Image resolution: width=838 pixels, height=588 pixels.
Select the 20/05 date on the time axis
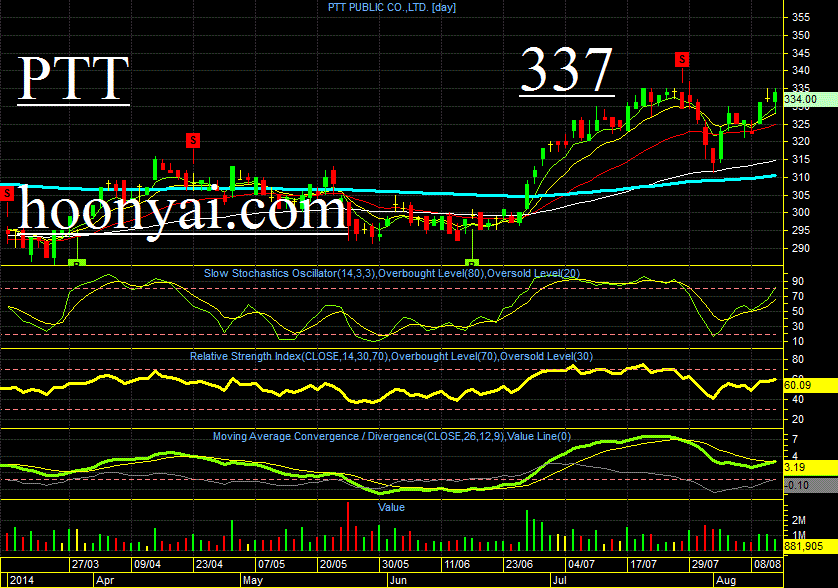(333, 564)
